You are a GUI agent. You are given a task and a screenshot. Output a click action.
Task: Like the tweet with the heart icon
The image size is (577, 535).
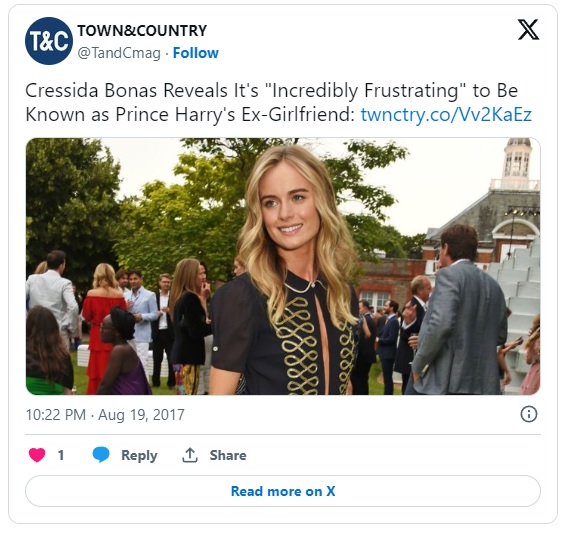[x=37, y=455]
